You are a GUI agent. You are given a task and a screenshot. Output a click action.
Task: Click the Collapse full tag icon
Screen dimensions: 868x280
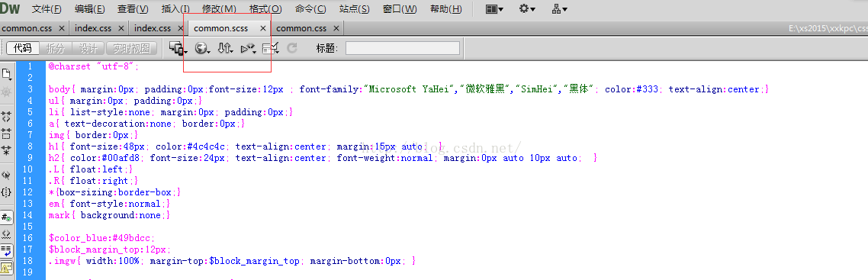(x=7, y=117)
